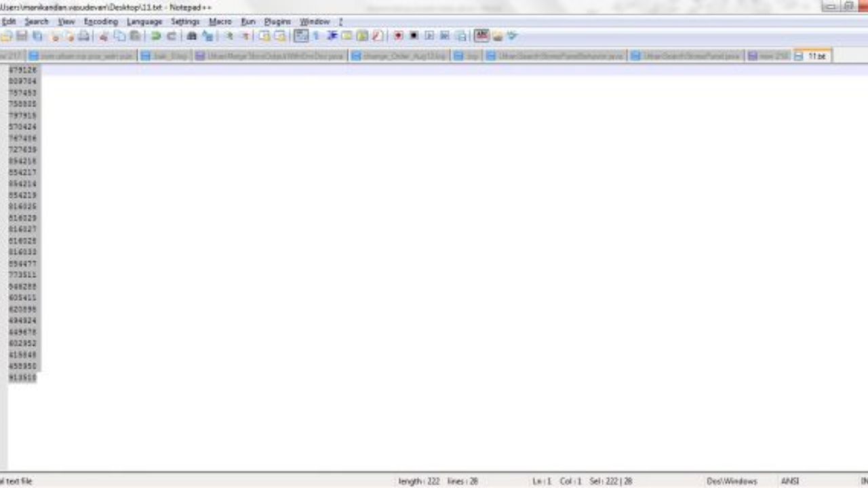Switch to the 11.txt tab

[x=812, y=56]
